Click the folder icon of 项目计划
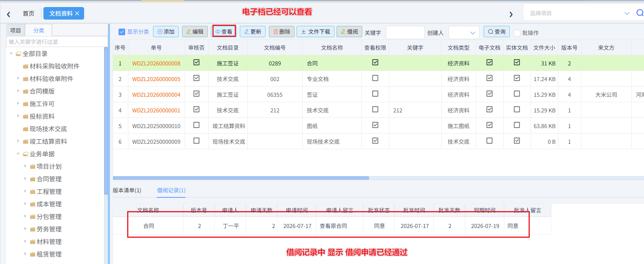Screen dimensions: 644x264 point(32,166)
